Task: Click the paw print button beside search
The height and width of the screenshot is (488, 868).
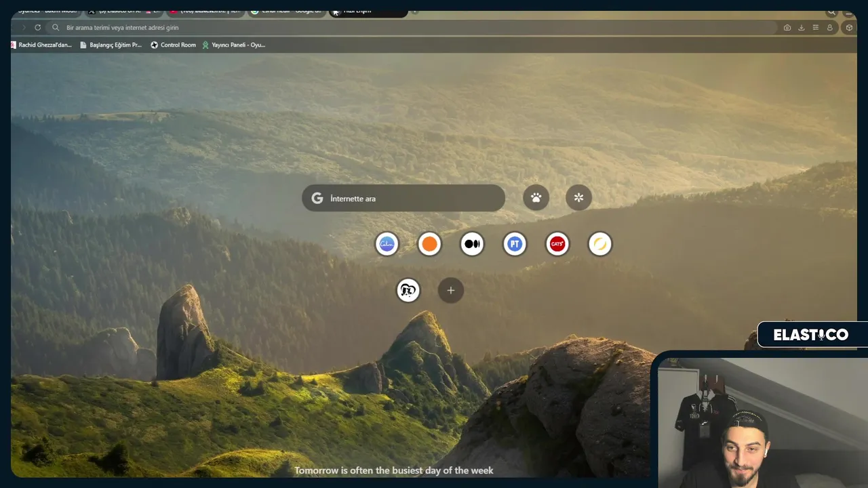Action: click(x=536, y=198)
